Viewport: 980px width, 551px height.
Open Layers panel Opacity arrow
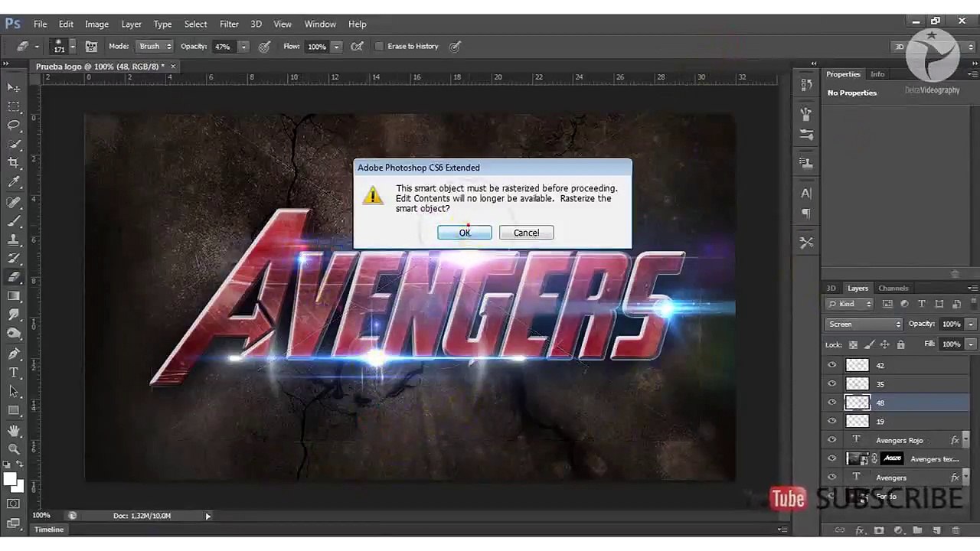[x=971, y=324]
